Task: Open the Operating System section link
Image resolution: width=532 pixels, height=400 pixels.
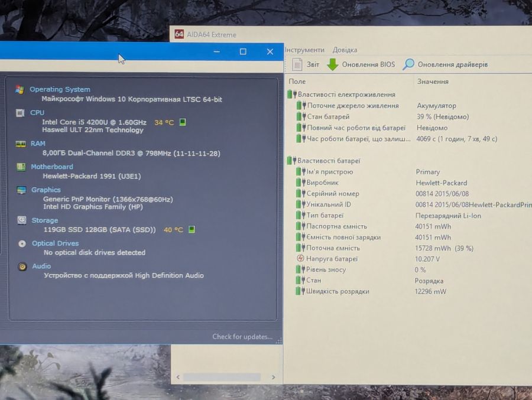Action: pyautogui.click(x=60, y=89)
